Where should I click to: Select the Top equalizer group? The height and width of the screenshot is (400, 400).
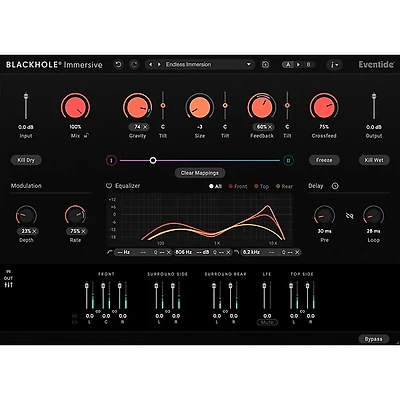click(261, 186)
